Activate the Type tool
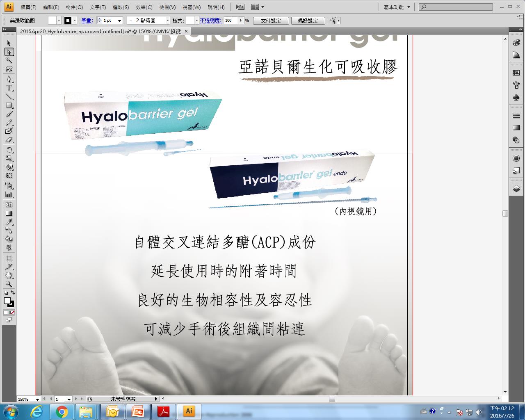The width and height of the screenshot is (525, 420). pyautogui.click(x=9, y=88)
